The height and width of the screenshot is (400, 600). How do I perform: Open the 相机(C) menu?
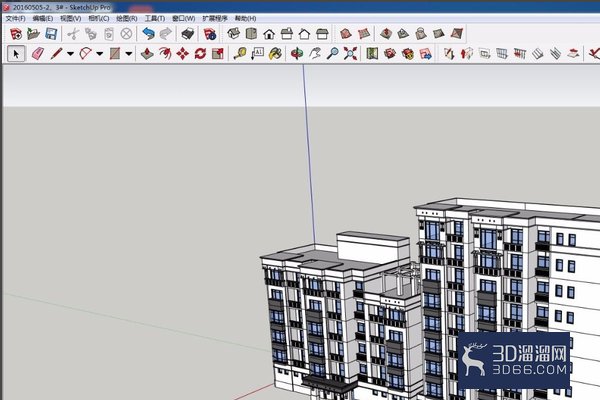tap(99, 18)
